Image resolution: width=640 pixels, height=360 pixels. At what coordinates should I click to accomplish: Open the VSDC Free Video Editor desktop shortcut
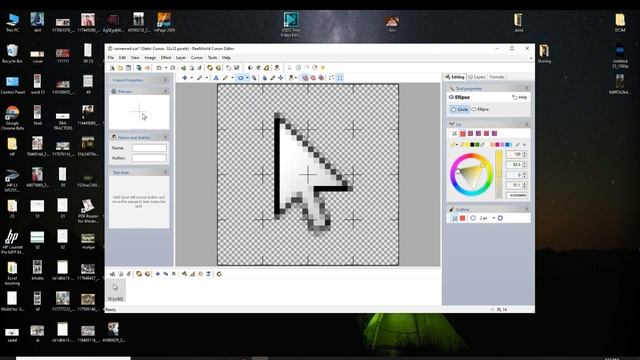coord(291,24)
